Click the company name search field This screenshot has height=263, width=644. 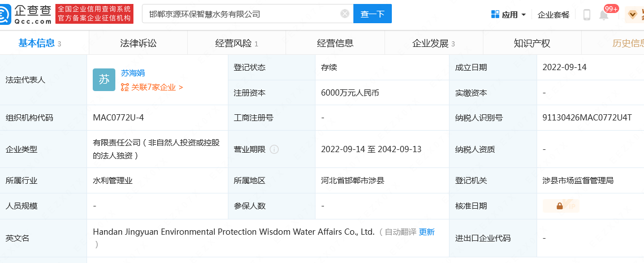point(243,14)
